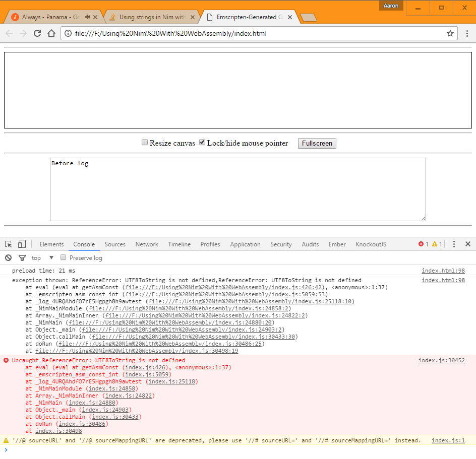This screenshot has height=459, width=476.
Task: Enable the Resize canvas checkbox
Action: [145, 142]
